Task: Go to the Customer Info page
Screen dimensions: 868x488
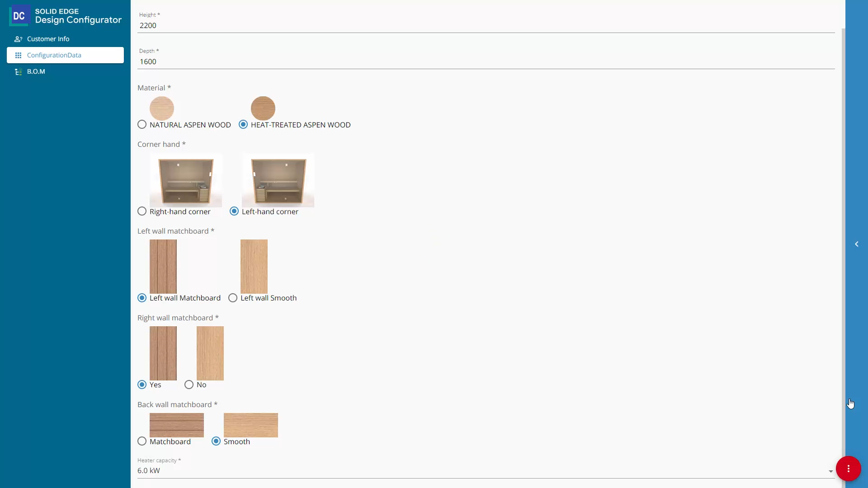Action: [x=48, y=39]
